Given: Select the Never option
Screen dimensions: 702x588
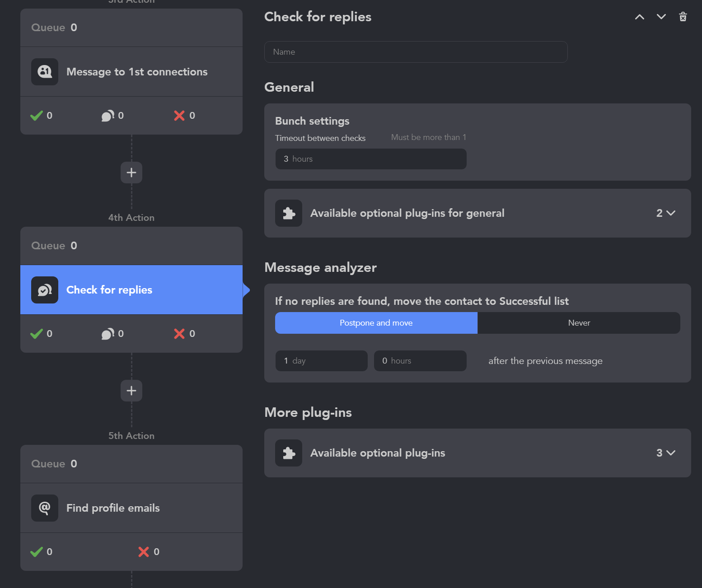Looking at the screenshot, I should pos(579,323).
